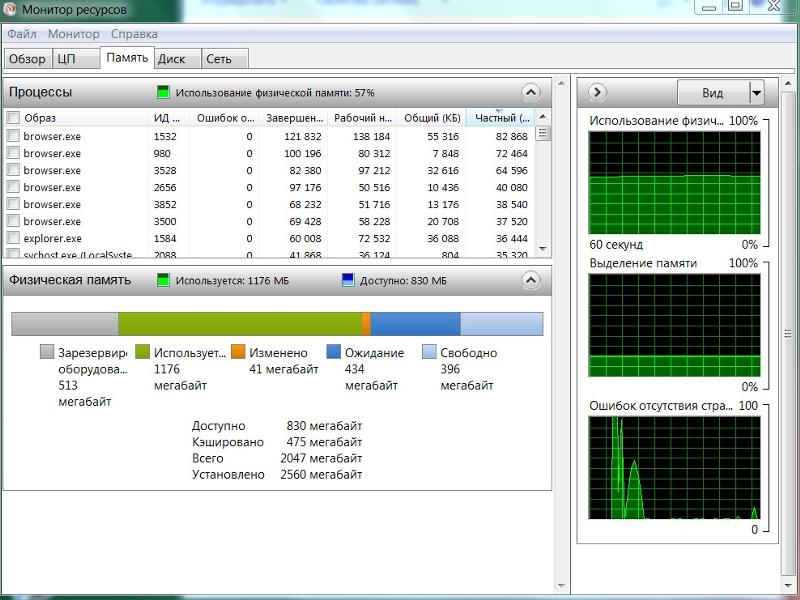Click the Resource Monitor icon in title bar
The height and width of the screenshot is (600, 800).
11,10
